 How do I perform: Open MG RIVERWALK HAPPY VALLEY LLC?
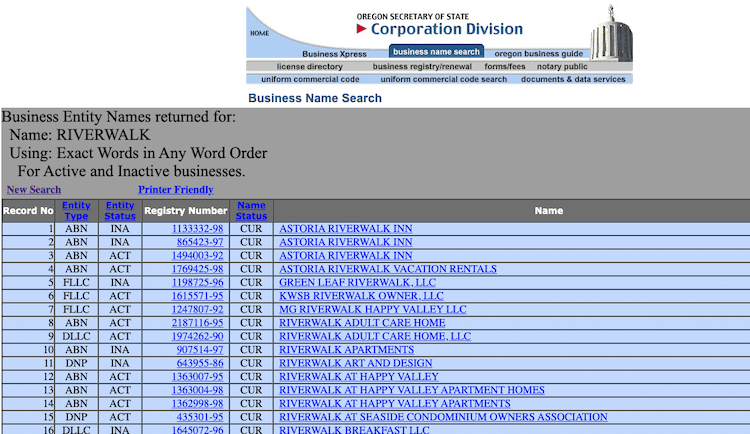[x=373, y=309]
